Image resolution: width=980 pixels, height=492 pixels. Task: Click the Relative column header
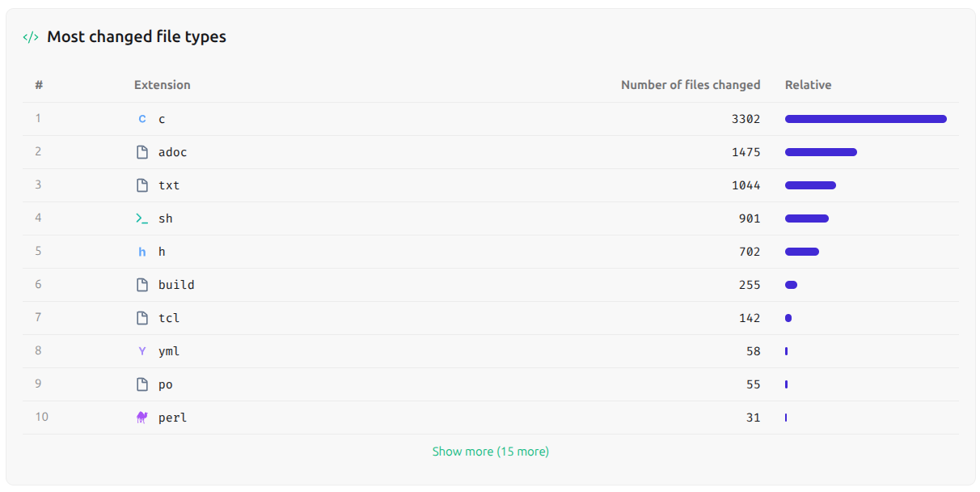pos(808,84)
